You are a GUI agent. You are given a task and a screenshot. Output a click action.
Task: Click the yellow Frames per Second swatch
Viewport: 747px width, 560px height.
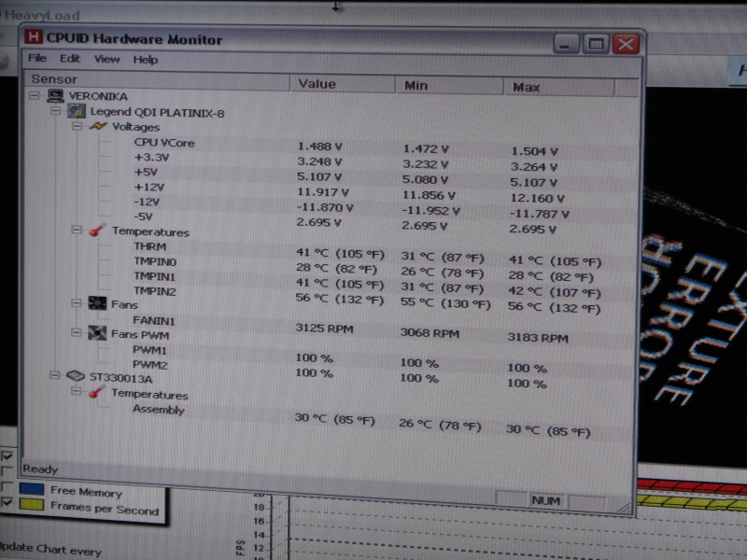coord(32,504)
